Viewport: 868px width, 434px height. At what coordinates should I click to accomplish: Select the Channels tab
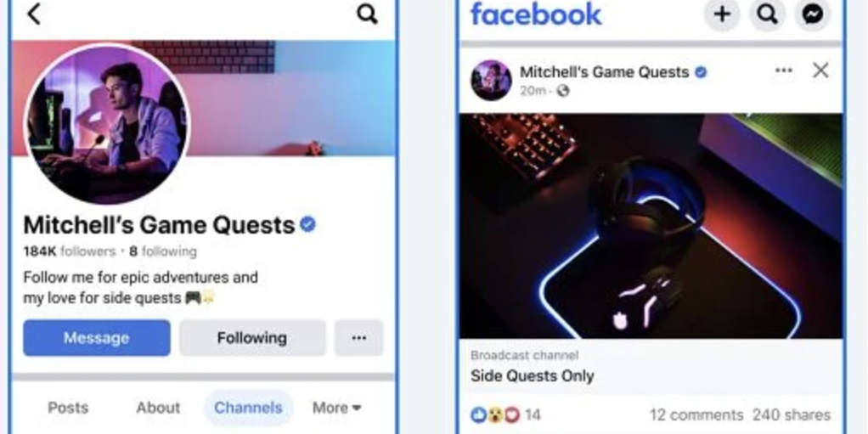(248, 408)
